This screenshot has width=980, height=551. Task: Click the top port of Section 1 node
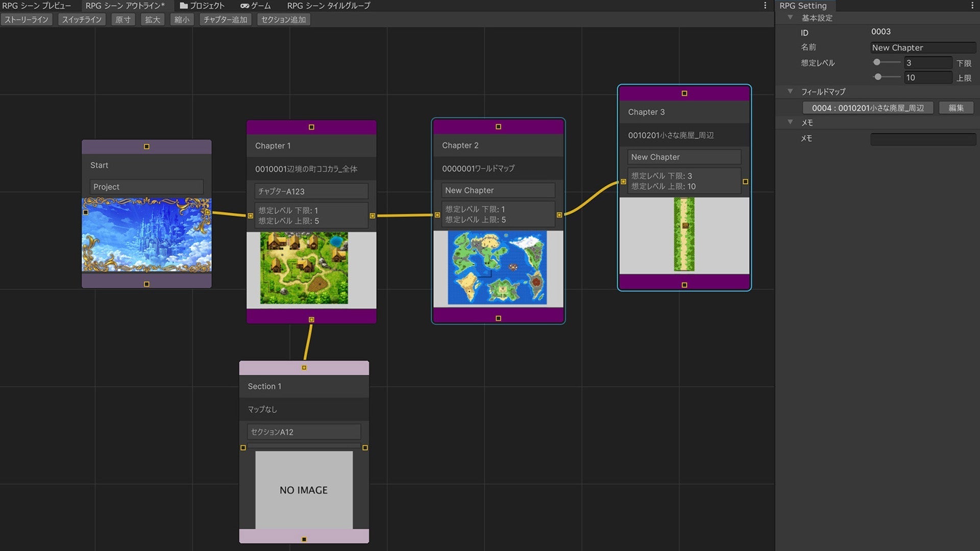pyautogui.click(x=304, y=368)
